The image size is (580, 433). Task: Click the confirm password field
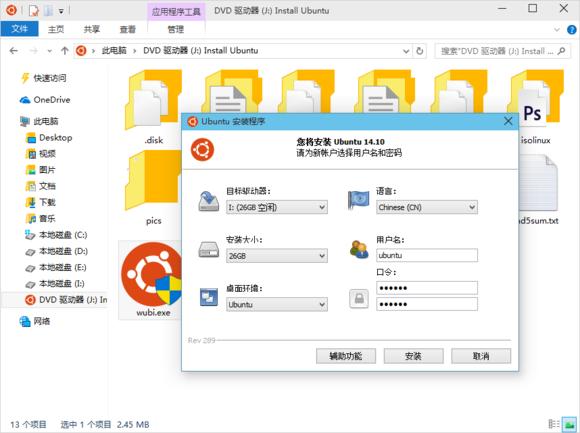tap(427, 304)
